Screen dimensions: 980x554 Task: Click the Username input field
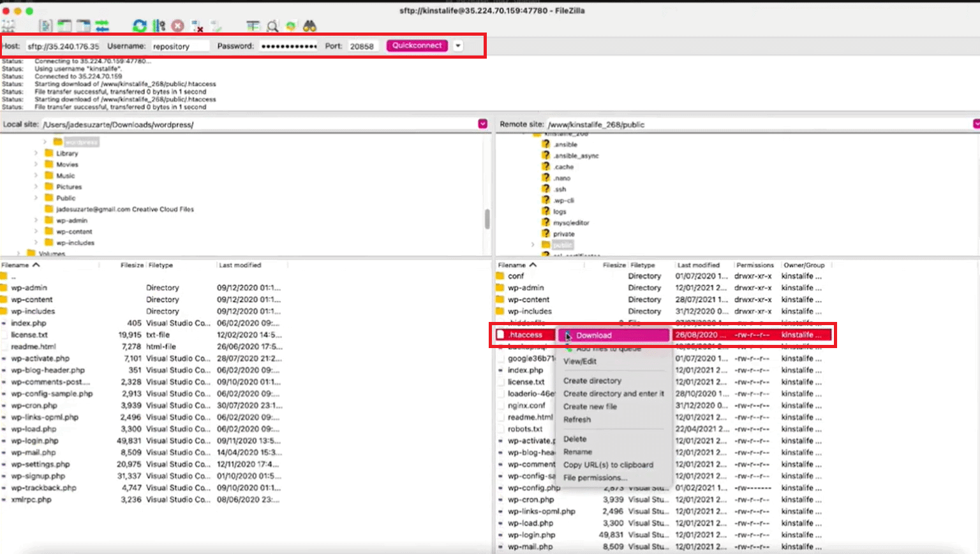(180, 47)
